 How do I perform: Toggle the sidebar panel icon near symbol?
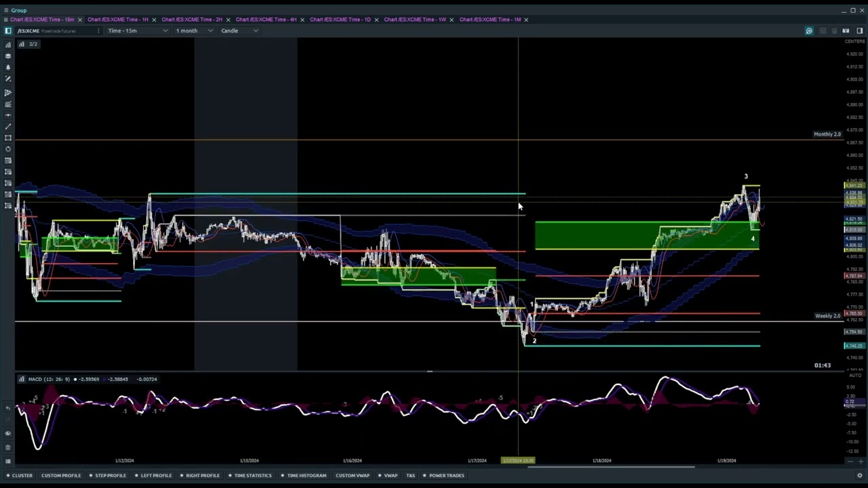coord(8,30)
